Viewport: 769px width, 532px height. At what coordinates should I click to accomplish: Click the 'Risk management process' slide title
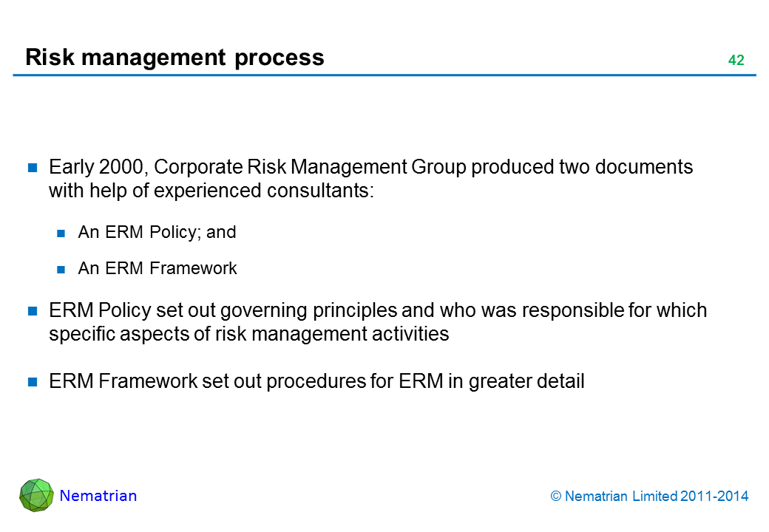[x=175, y=58]
